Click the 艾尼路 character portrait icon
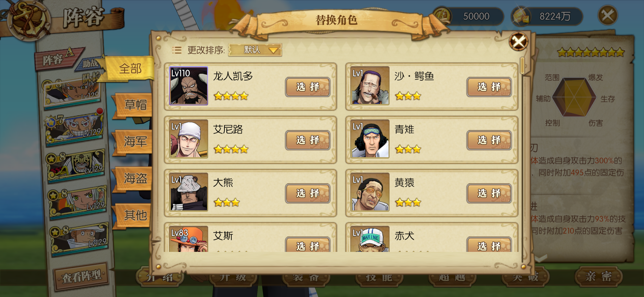The height and width of the screenshot is (297, 644). point(188,139)
